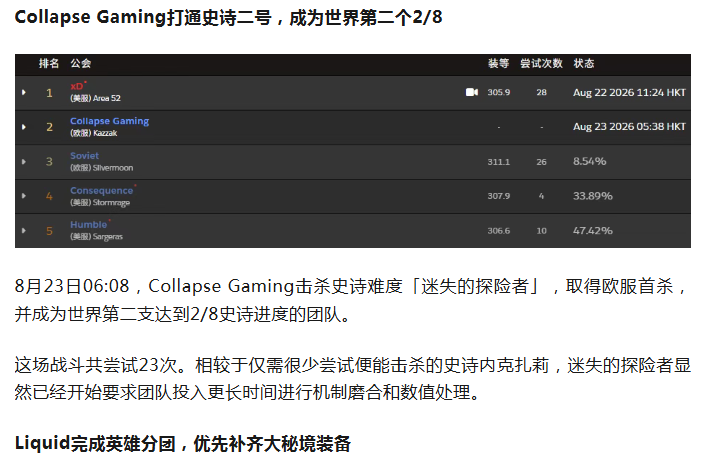Select the (美服) Stormrage realm text
The height and width of the screenshot is (461, 714).
pyautogui.click(x=100, y=203)
